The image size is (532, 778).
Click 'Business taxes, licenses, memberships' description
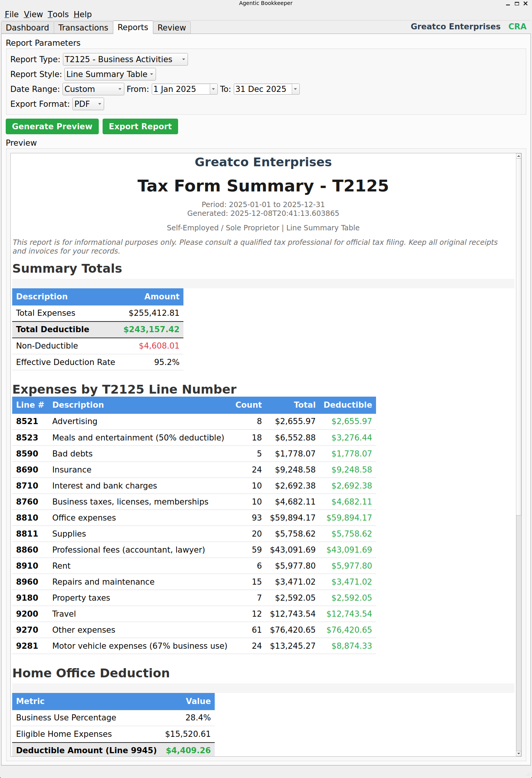pos(130,502)
